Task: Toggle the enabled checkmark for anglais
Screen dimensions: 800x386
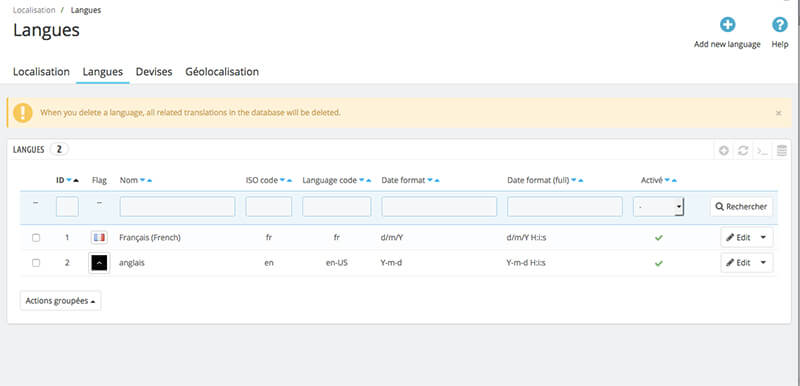Action: pyautogui.click(x=659, y=263)
